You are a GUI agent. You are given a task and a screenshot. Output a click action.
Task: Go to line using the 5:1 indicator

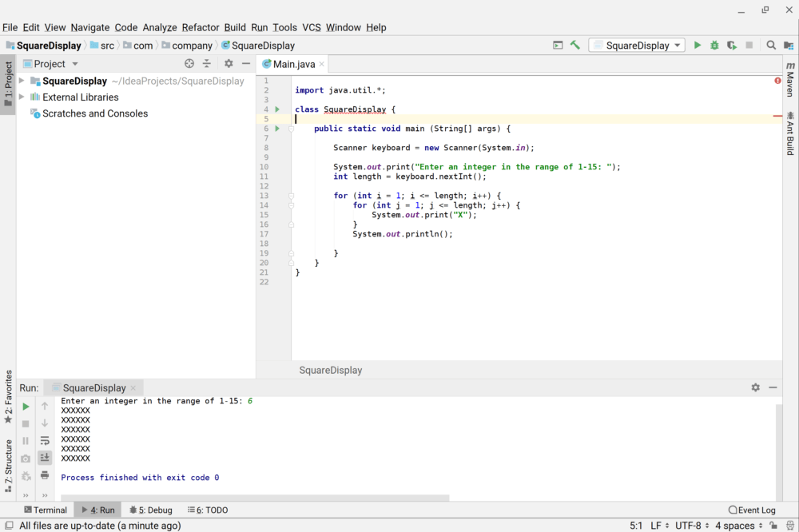coord(635,526)
